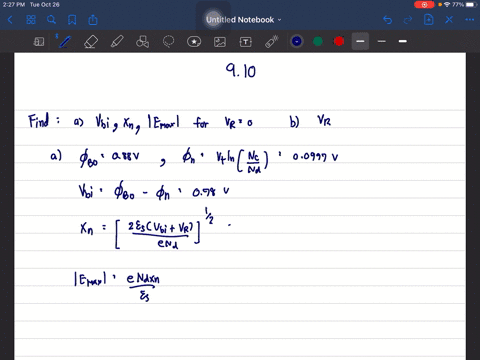Select the selected medium stroke thickness
The image size is (480, 360).
click(360, 41)
